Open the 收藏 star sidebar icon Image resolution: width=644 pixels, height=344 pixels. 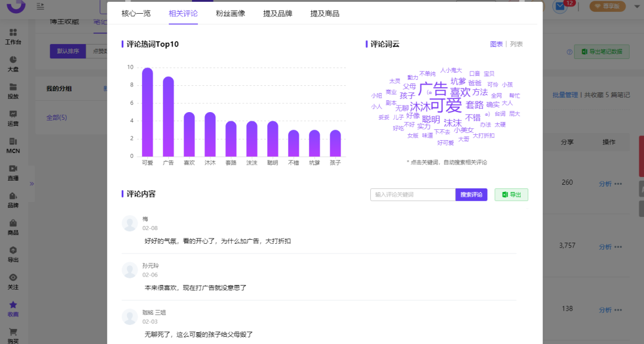13,305
